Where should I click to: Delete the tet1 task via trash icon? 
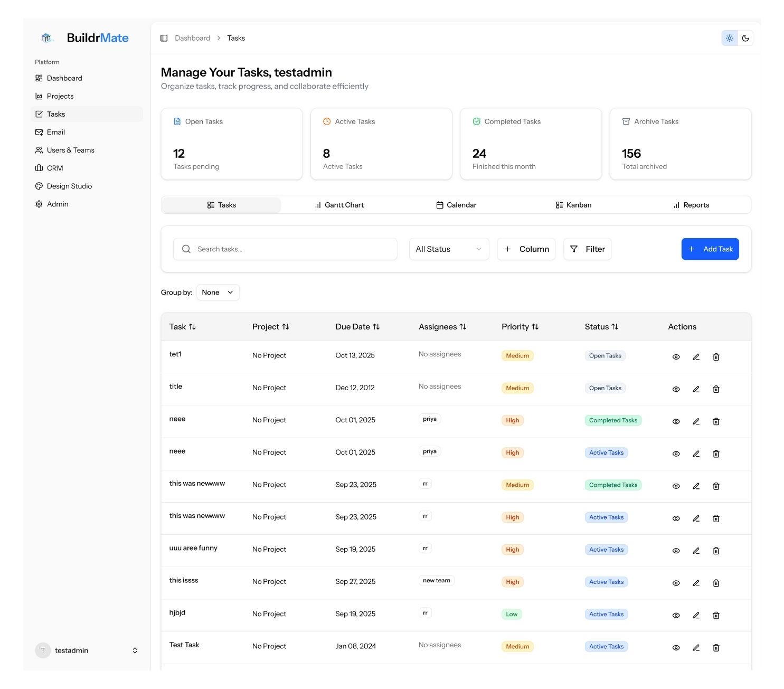coord(716,357)
